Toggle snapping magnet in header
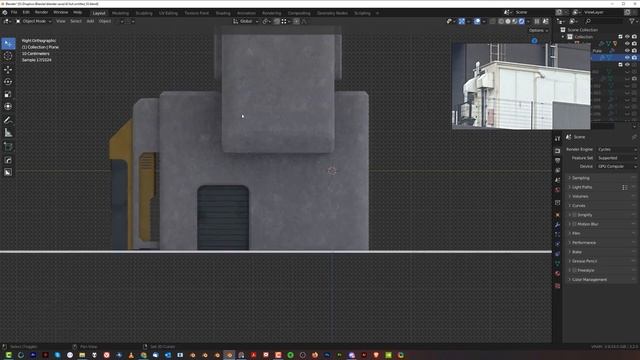This screenshot has width=640, height=360. 277,21
